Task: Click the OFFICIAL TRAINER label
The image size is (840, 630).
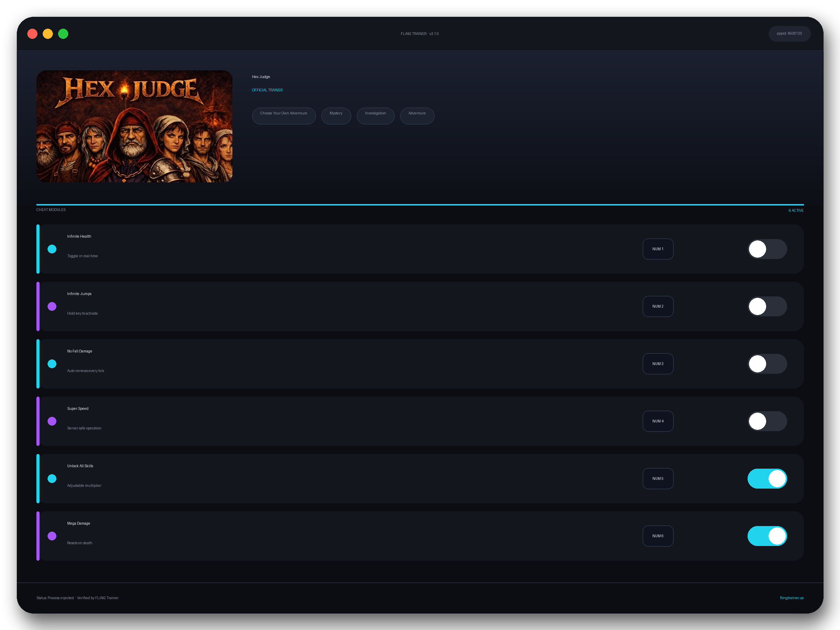Action: [267, 90]
